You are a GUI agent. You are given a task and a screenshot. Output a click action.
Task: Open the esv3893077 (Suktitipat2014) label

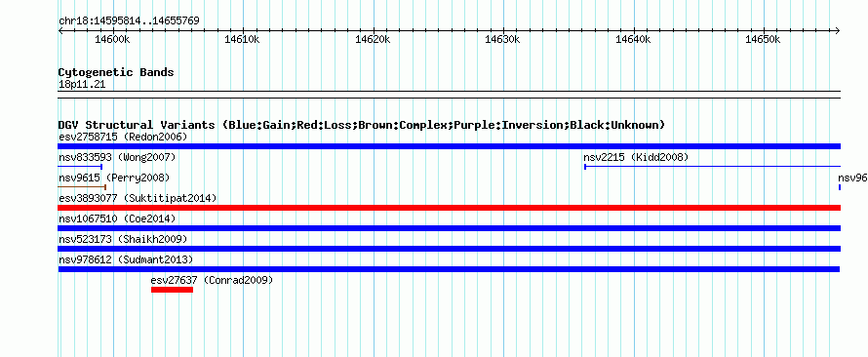click(x=138, y=198)
